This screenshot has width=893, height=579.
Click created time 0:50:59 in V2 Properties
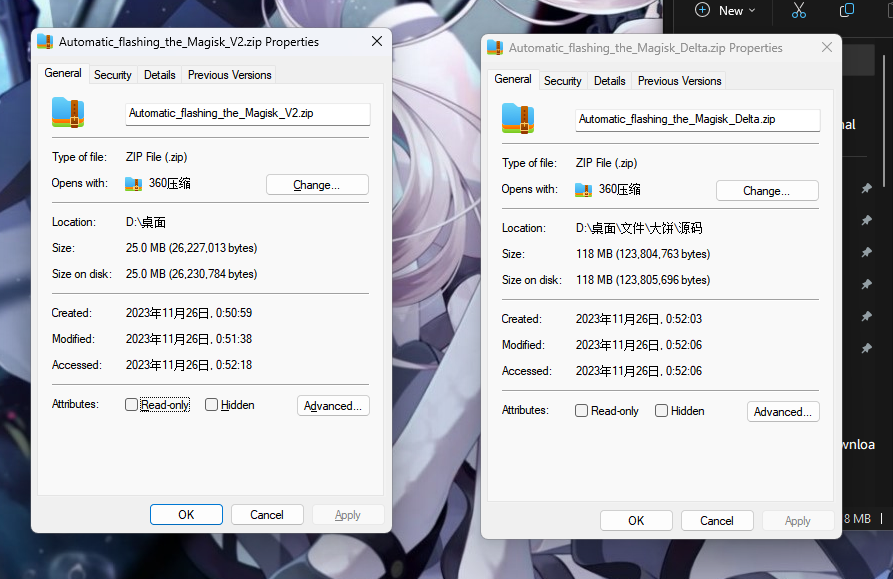click(189, 313)
